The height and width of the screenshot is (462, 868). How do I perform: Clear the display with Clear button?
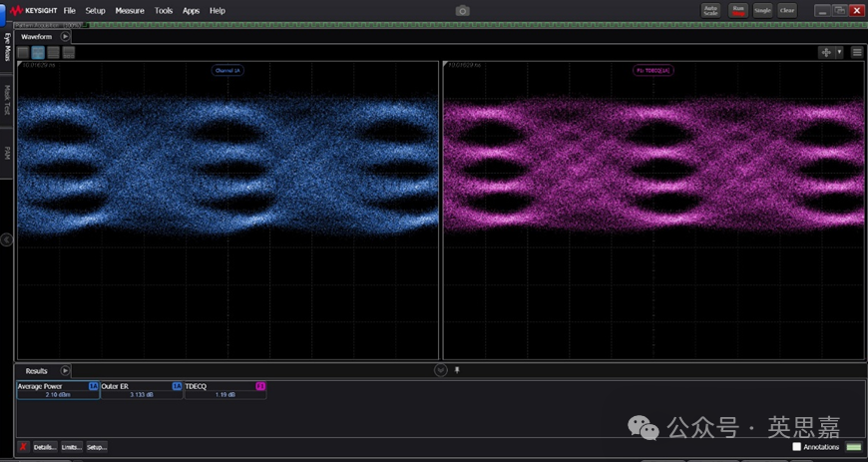787,11
